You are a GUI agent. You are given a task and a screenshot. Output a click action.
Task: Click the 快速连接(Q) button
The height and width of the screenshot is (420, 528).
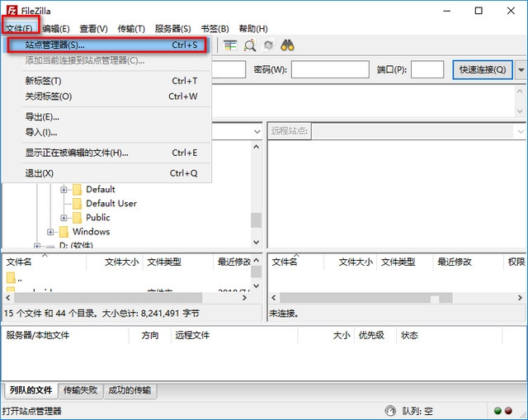tap(483, 69)
